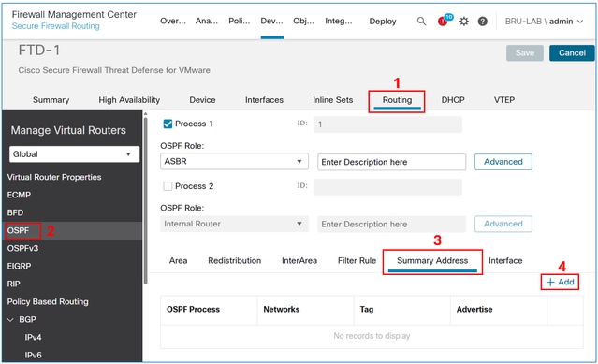Click the Networks column header
The image size is (598, 364).
[x=282, y=309]
